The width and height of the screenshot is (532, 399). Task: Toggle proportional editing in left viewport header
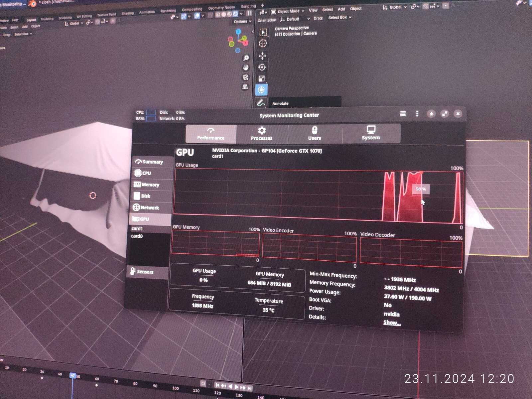pyautogui.click(x=113, y=21)
